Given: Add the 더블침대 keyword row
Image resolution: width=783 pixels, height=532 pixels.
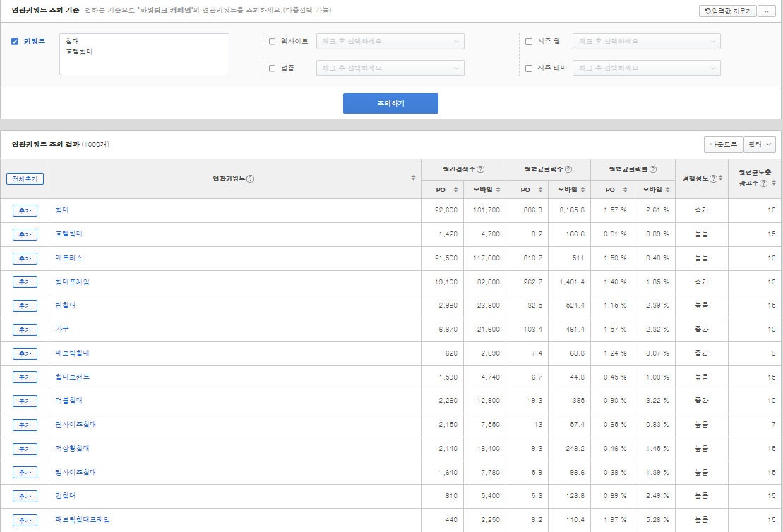Looking at the screenshot, I should coord(25,401).
